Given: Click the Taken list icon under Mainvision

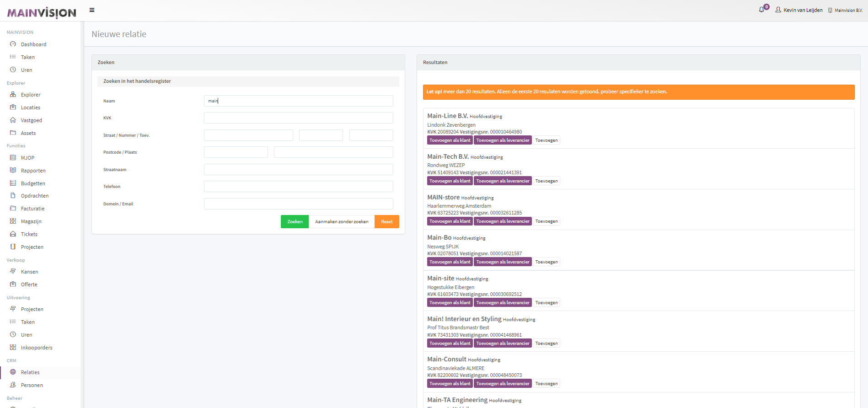Looking at the screenshot, I should coord(13,57).
